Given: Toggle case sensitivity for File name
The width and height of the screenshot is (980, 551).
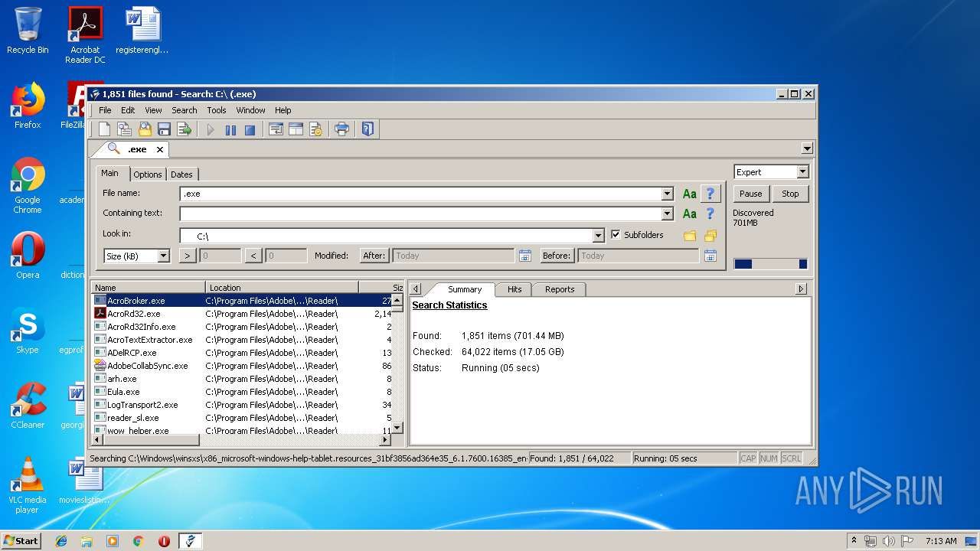Looking at the screenshot, I should tap(690, 194).
